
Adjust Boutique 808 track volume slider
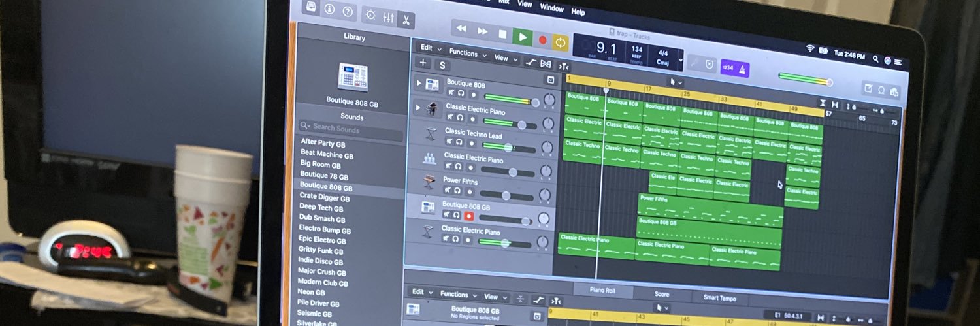point(511,101)
